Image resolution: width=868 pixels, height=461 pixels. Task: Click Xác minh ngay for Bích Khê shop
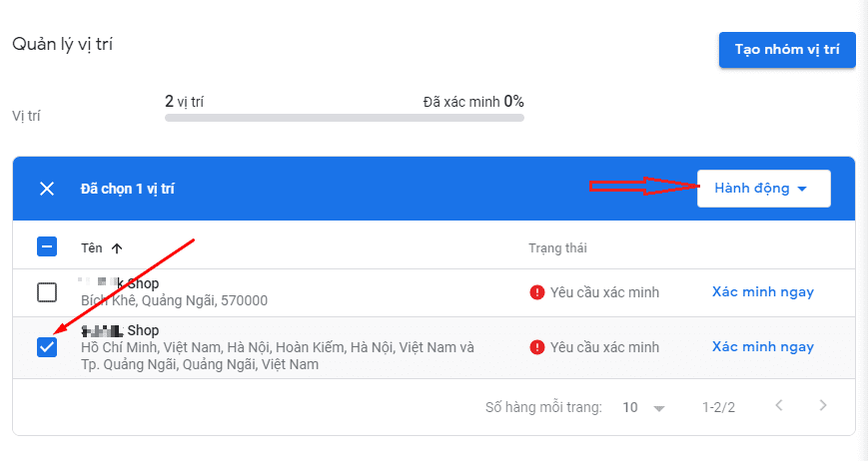point(762,292)
